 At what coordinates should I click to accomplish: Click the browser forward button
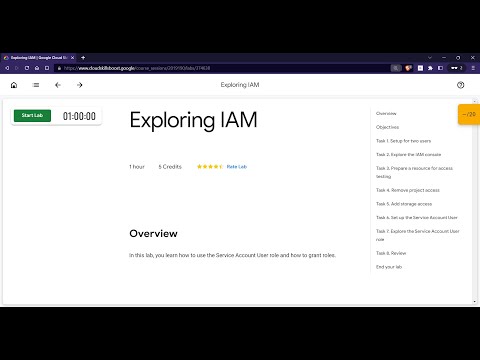click(x=17, y=68)
